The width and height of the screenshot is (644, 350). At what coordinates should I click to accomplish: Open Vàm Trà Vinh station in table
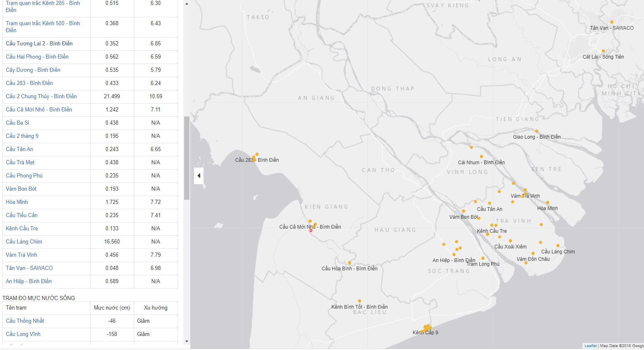(21, 255)
